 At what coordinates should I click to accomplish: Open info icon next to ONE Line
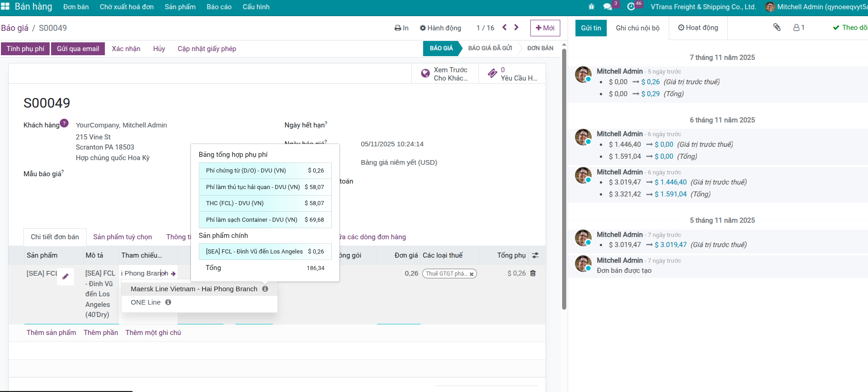tap(168, 302)
